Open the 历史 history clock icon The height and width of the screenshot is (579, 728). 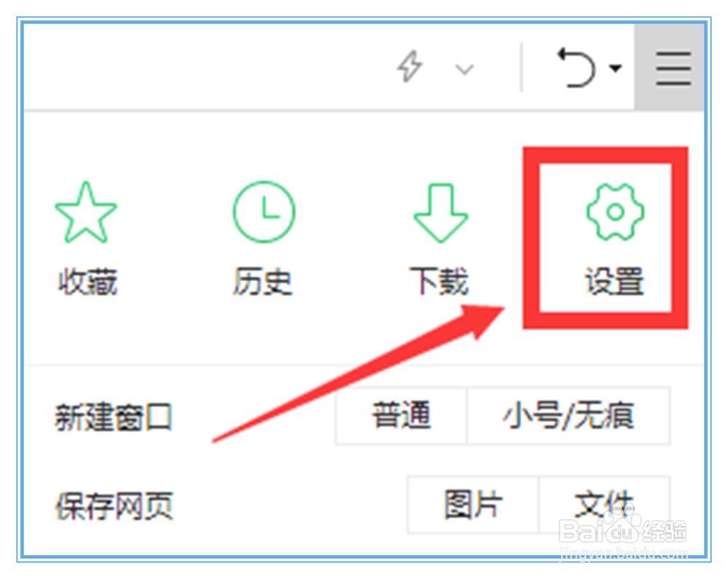pyautogui.click(x=264, y=212)
